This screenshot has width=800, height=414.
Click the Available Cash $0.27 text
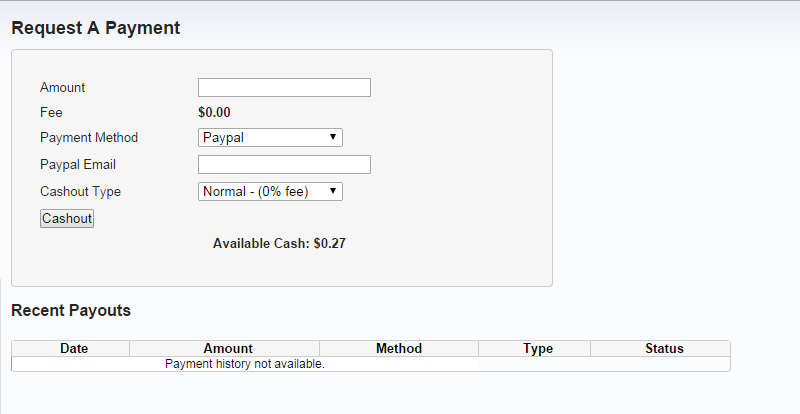click(279, 243)
